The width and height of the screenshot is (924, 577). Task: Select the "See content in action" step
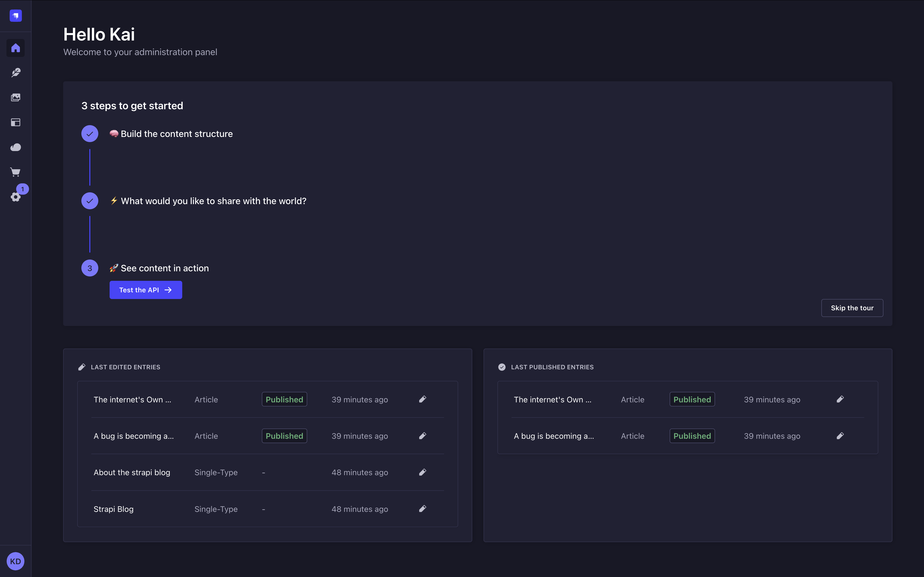(159, 268)
